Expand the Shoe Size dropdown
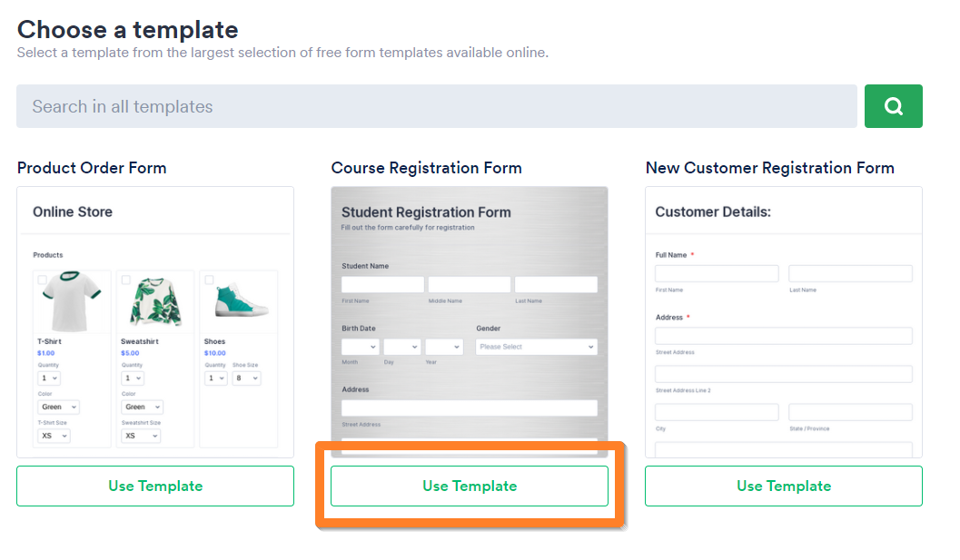Viewport: 960px width, 560px height. [246, 378]
